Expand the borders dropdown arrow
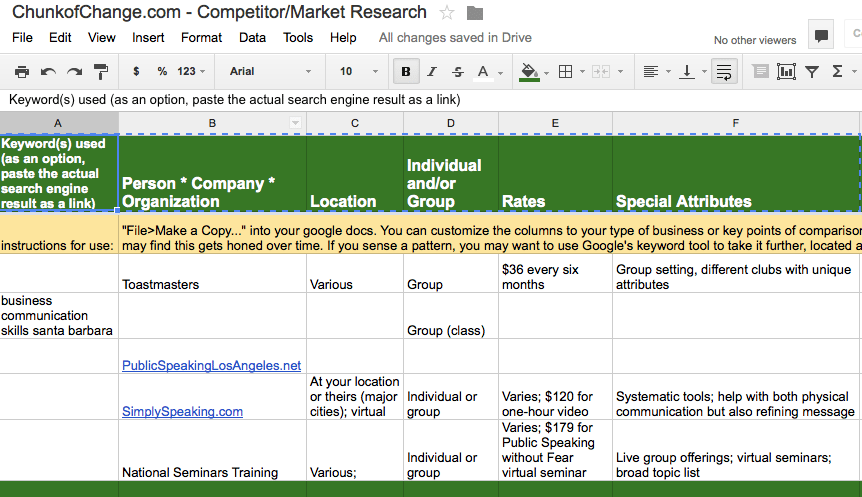Image resolution: width=862 pixels, height=497 pixels. pos(582,71)
